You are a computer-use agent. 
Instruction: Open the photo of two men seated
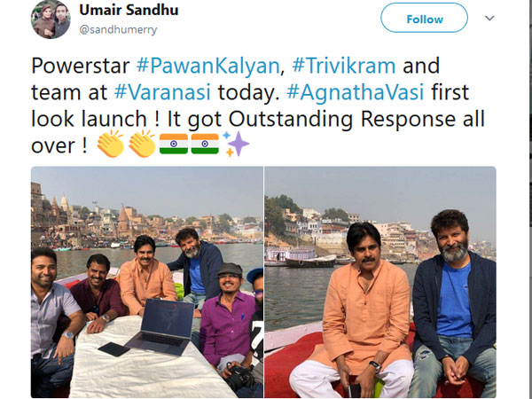pos(380,282)
